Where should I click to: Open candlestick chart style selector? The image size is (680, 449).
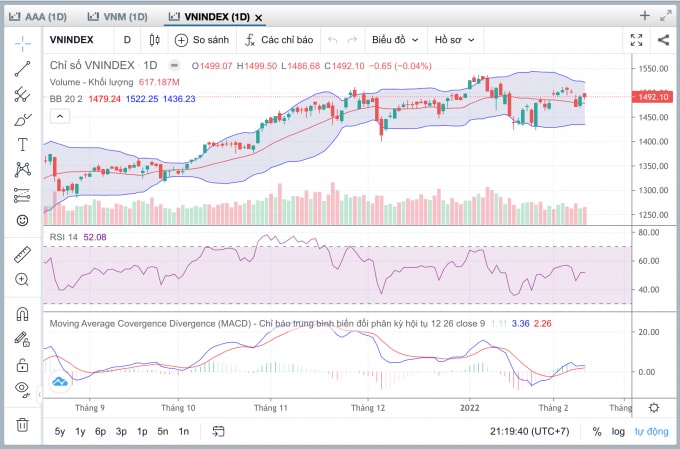click(x=154, y=40)
